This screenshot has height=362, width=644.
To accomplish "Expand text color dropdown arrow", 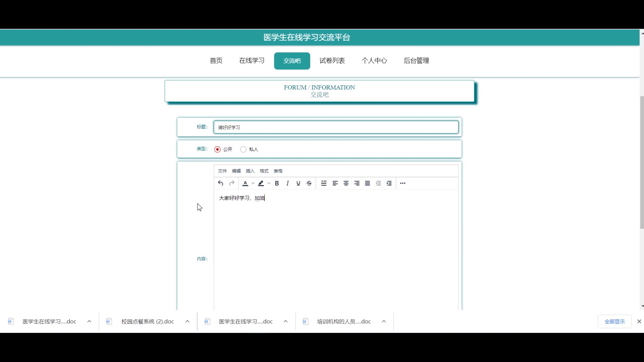I will (x=253, y=183).
